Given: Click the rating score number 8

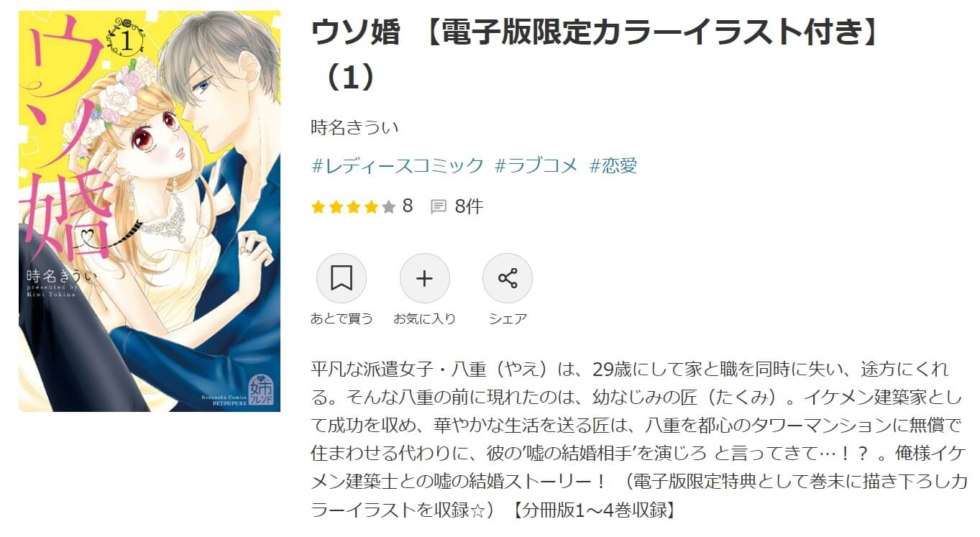Looking at the screenshot, I should 408,207.
